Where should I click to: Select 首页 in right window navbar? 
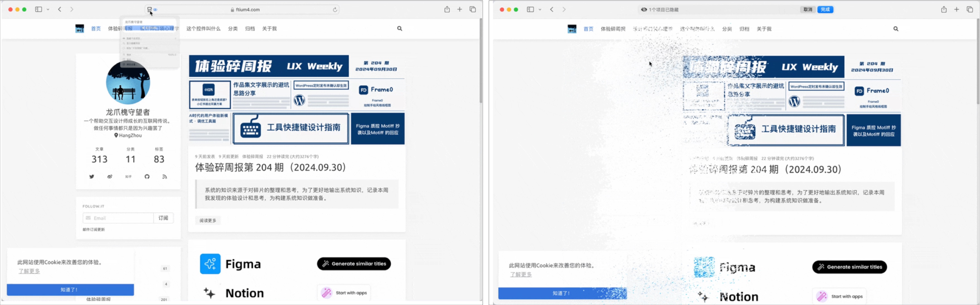coord(589,29)
